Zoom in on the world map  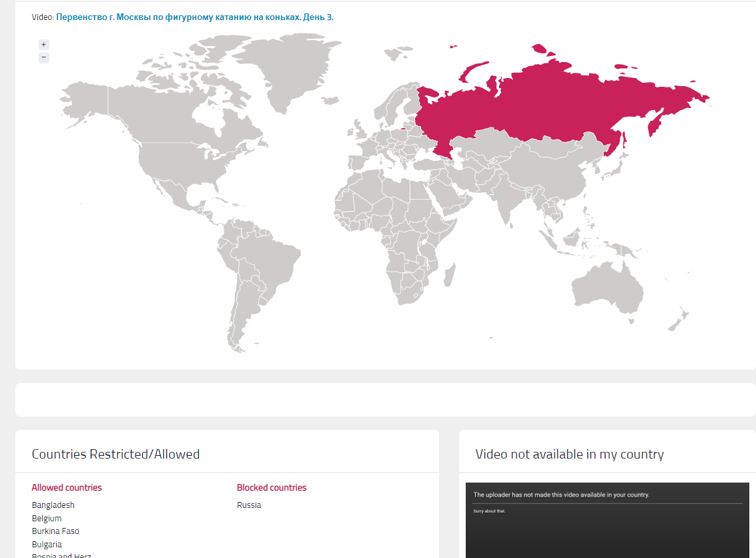pos(44,45)
